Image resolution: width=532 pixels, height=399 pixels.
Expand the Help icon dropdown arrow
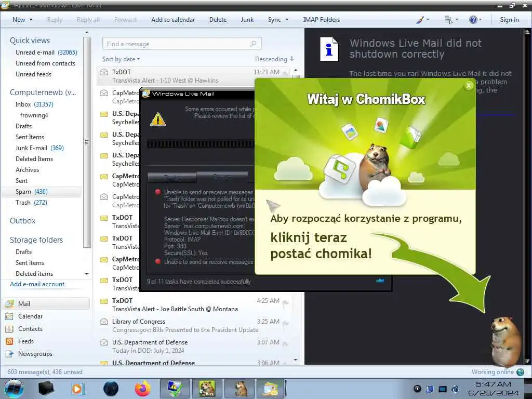[x=480, y=20]
